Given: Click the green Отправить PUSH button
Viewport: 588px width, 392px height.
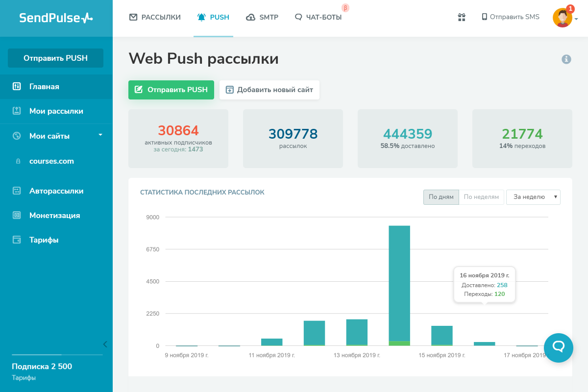Looking at the screenshot, I should pos(171,90).
